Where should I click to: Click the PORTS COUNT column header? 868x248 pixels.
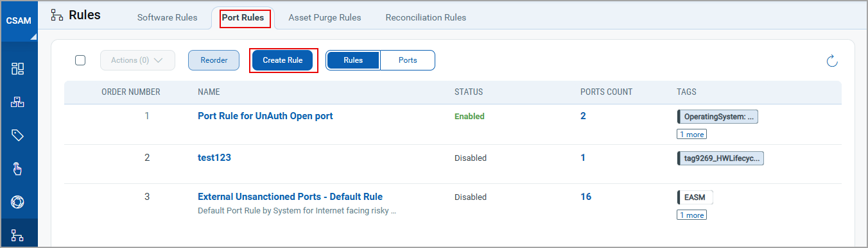606,92
